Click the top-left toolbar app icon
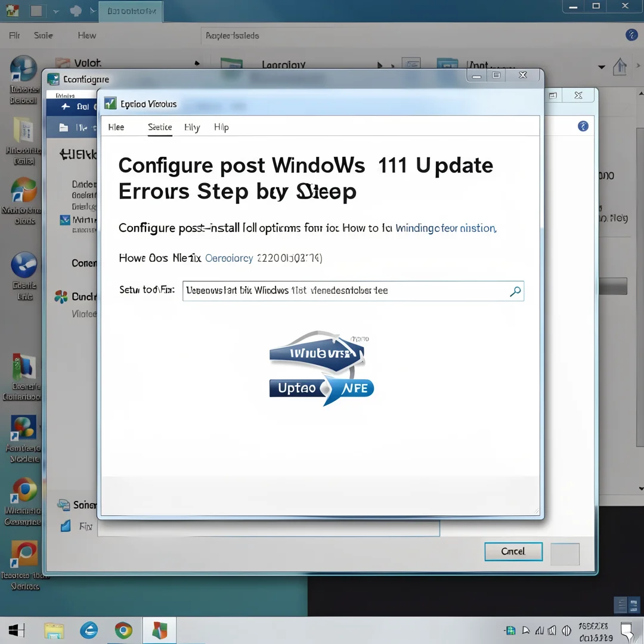 tap(13, 10)
